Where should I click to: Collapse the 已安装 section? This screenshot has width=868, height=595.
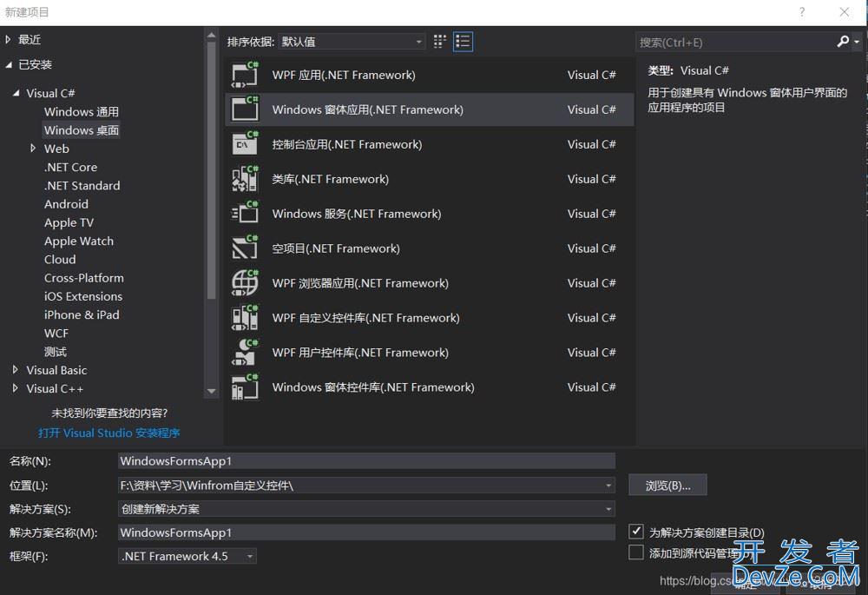coord(9,65)
